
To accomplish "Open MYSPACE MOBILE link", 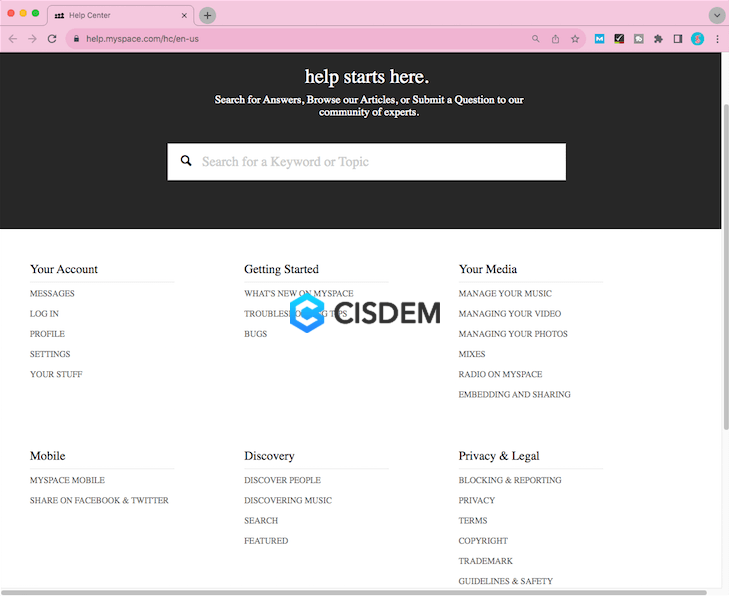I will [x=67, y=480].
